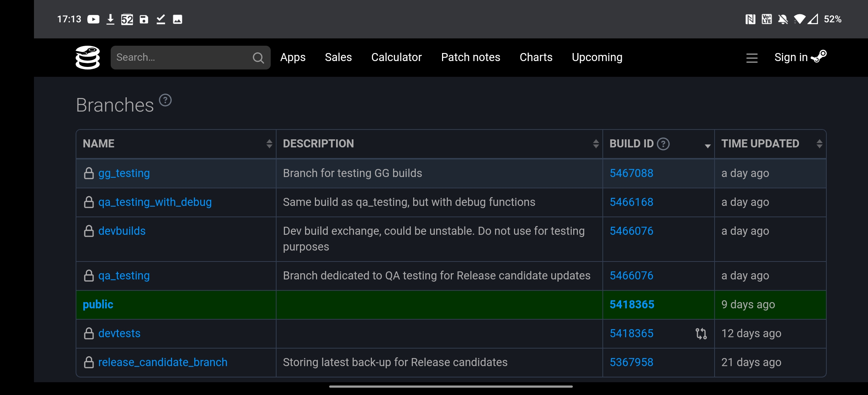
Task: Open the Patch notes menu item
Action: pos(471,57)
